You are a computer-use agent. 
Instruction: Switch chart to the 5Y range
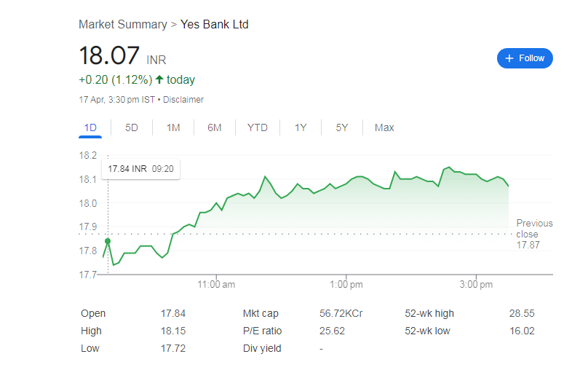(342, 127)
